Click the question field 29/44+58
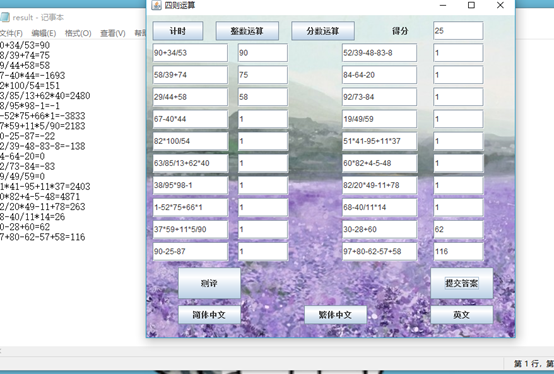554x374 pixels. click(x=190, y=97)
